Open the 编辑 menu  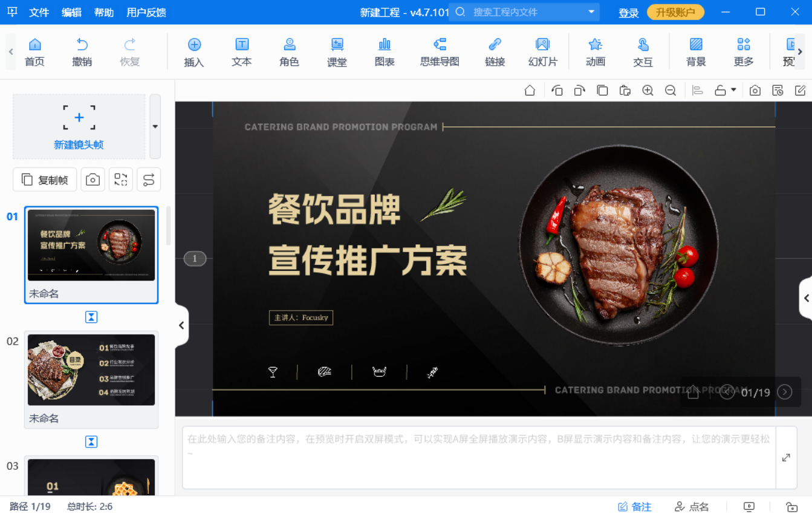tap(71, 12)
